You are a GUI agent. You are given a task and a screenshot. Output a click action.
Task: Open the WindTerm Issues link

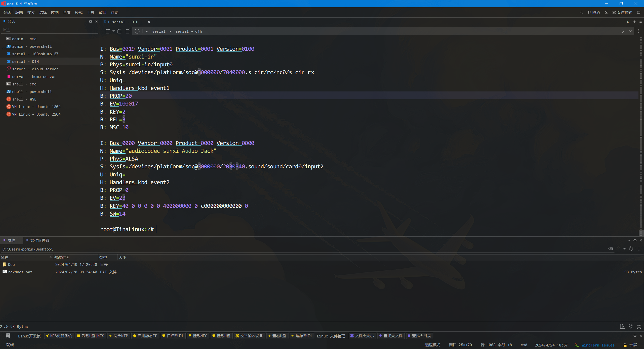[598, 345]
